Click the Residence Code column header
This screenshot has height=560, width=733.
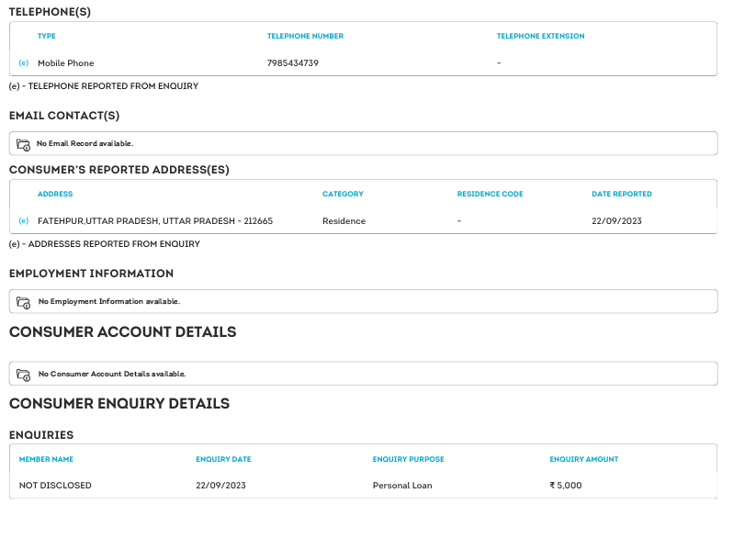click(490, 195)
